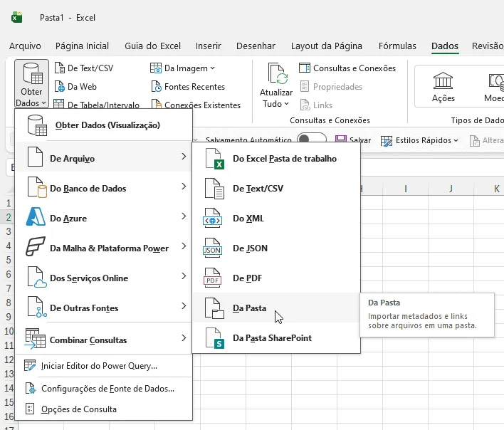Choose Da Pasta SharePoint option
504x430 pixels.
(276, 338)
